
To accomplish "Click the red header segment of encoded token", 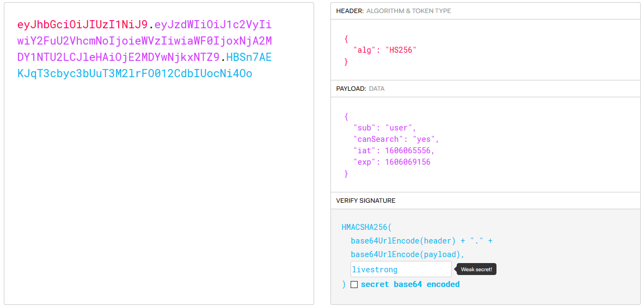I will pos(82,24).
